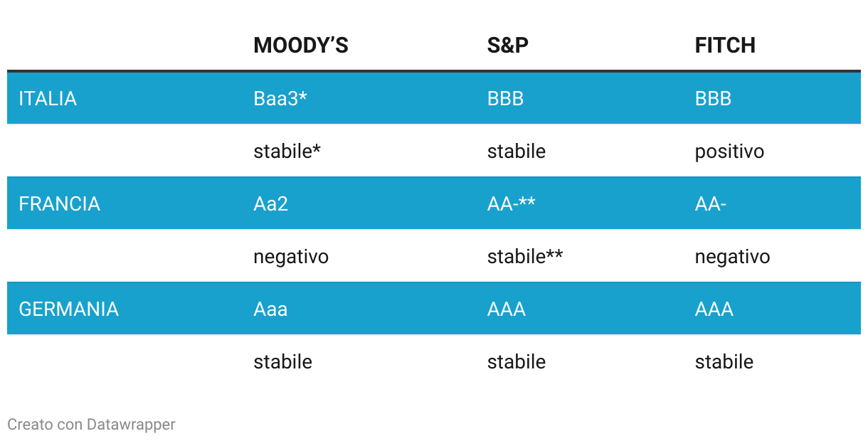
Task: Click the S&P column header
Action: point(507,46)
